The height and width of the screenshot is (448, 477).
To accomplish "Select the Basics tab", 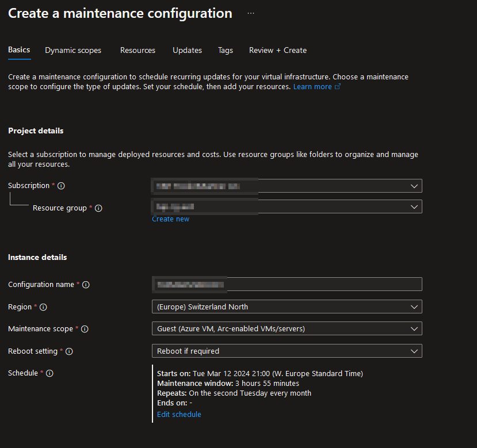I will tap(19, 50).
